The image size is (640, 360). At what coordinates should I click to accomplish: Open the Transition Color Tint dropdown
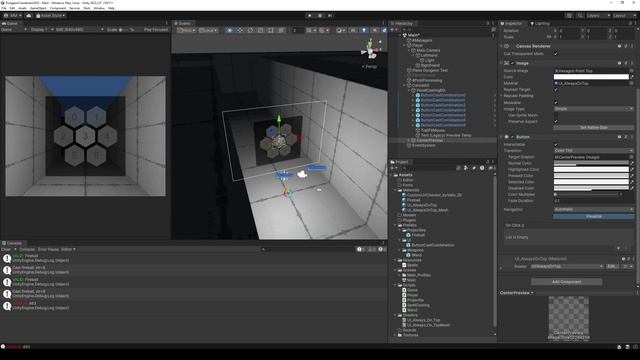coord(593,151)
